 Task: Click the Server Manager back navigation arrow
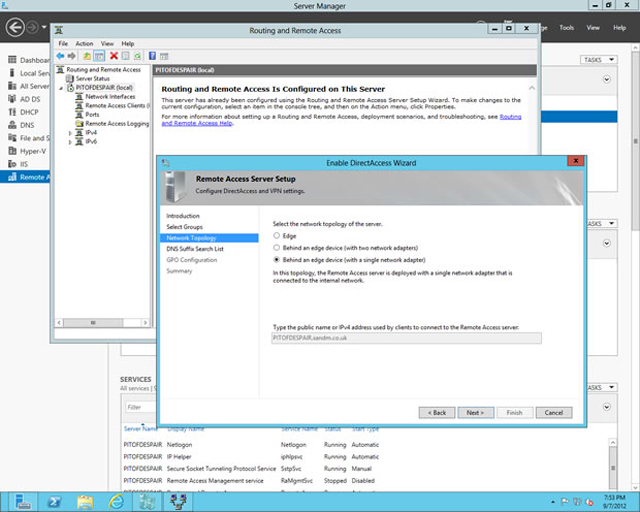coord(14,30)
